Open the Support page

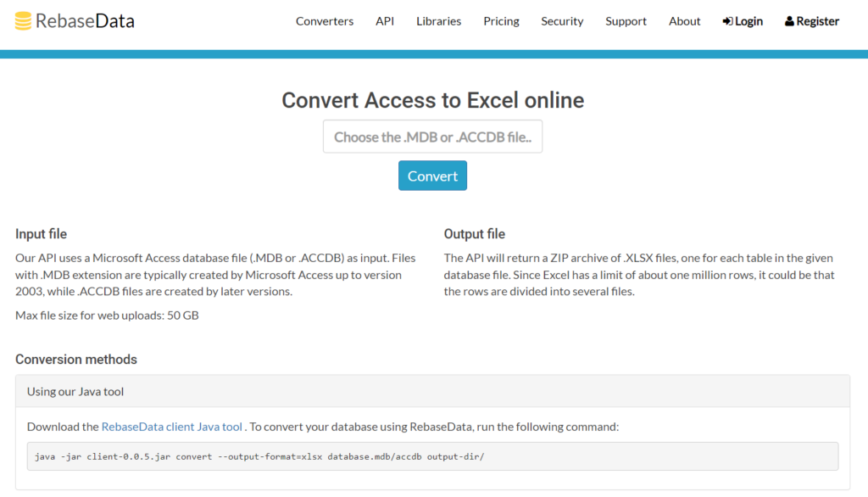pos(626,21)
